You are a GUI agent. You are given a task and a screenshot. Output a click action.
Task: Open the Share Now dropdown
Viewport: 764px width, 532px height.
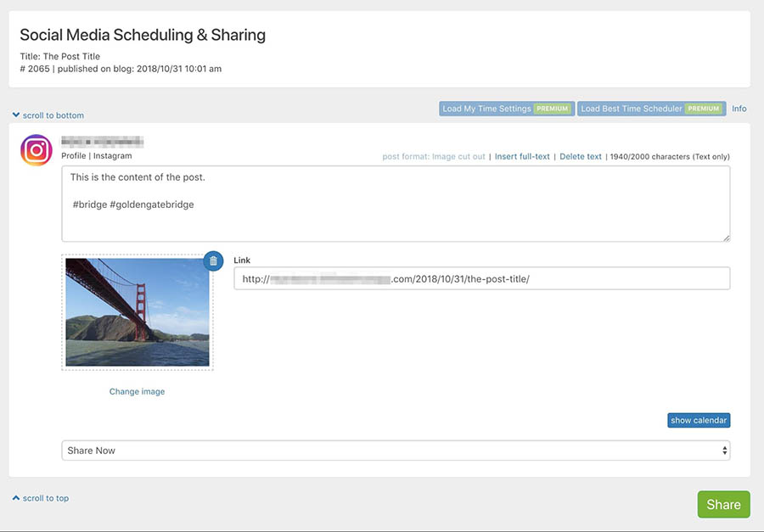pos(396,451)
